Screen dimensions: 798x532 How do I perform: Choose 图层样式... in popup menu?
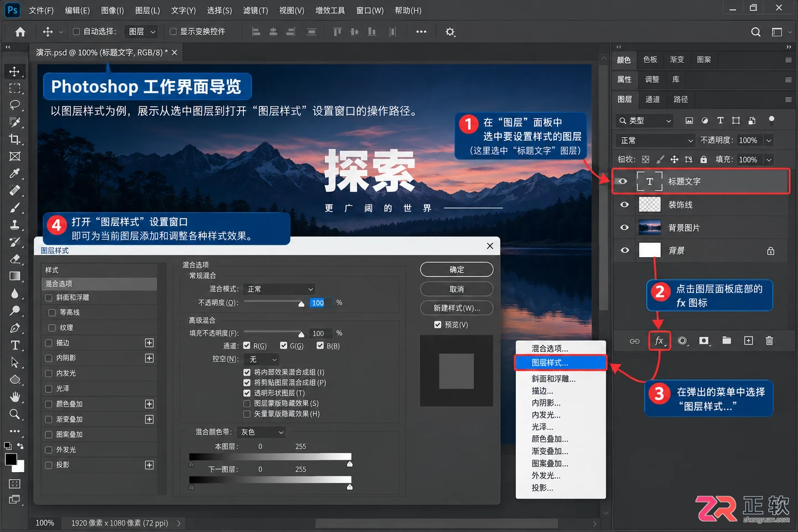point(561,362)
